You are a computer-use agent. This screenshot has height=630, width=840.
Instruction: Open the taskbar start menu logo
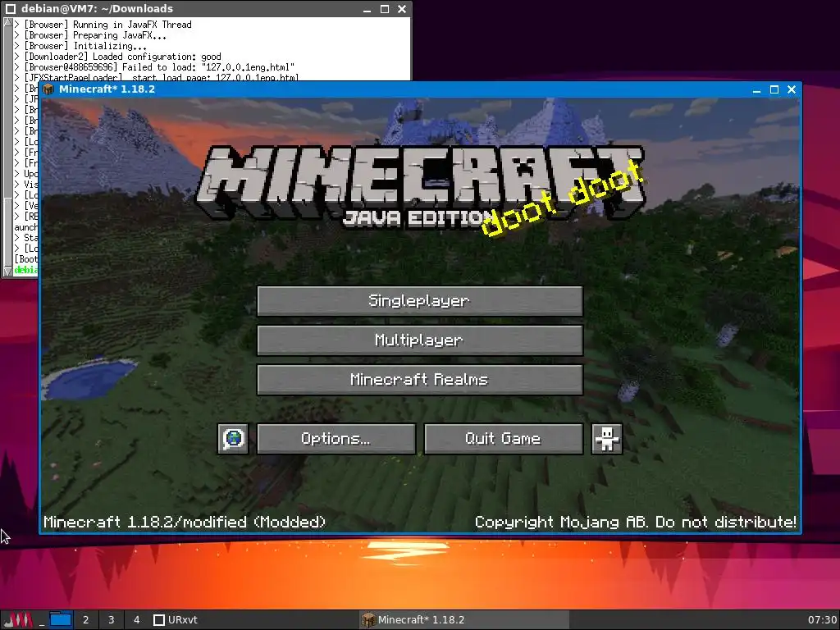click(18, 620)
